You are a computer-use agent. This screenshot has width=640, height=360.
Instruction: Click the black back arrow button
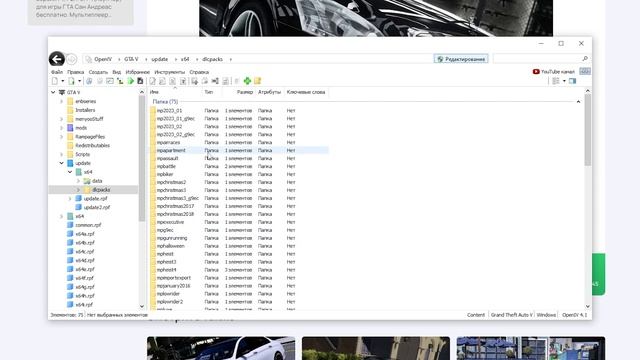tap(57, 59)
